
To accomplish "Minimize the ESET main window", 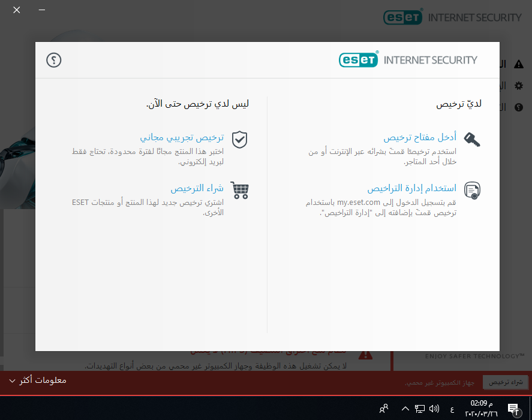I will (x=42, y=10).
